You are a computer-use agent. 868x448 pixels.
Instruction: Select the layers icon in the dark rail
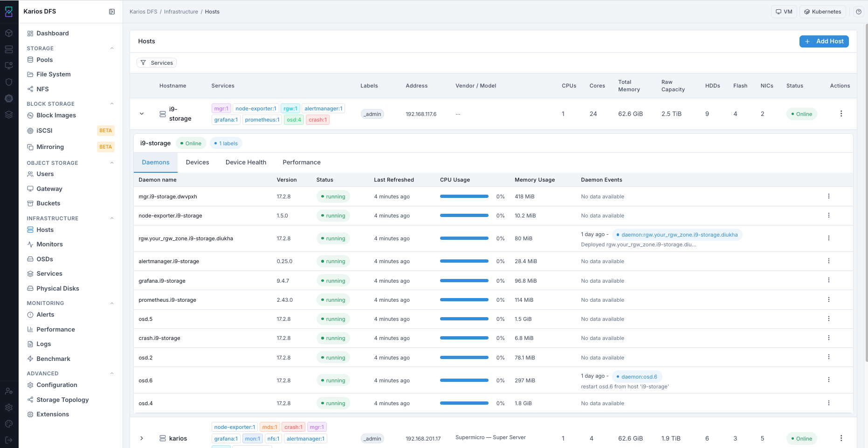click(x=9, y=115)
